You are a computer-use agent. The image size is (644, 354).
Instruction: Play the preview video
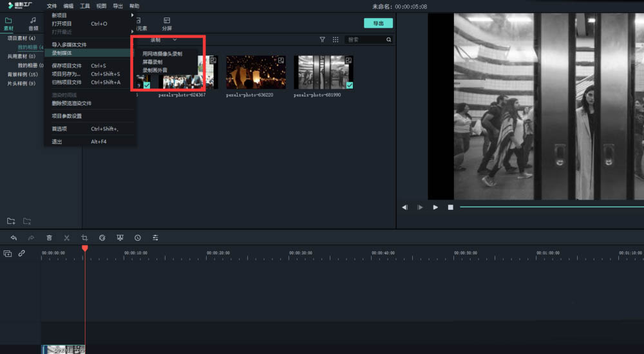point(435,207)
